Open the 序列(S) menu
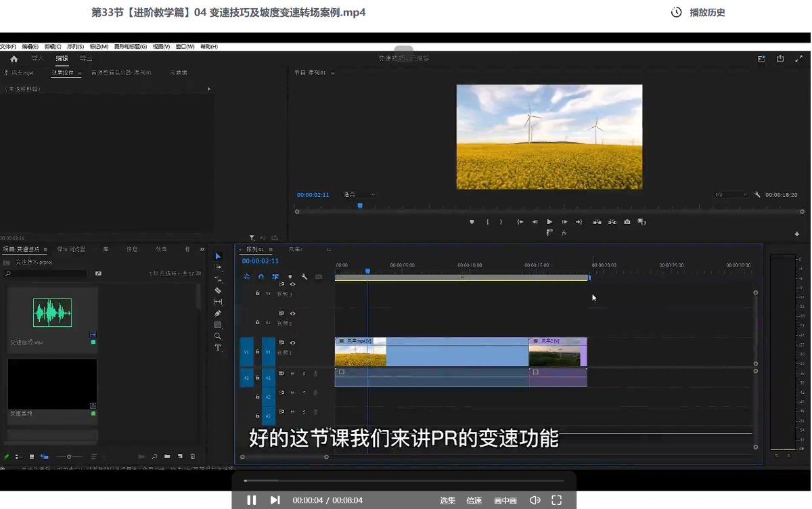Screen dimensions: 812x509 pos(75,47)
